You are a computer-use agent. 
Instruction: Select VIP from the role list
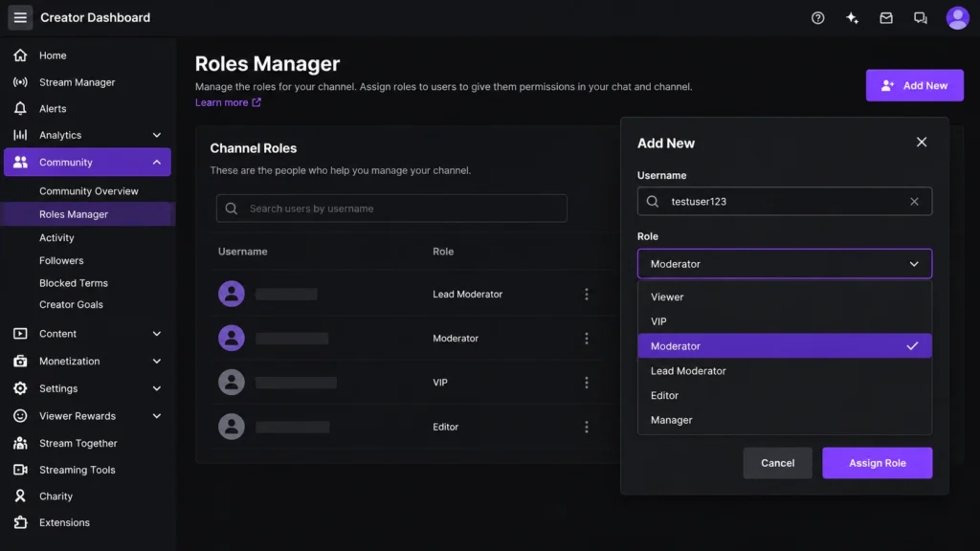tap(785, 321)
